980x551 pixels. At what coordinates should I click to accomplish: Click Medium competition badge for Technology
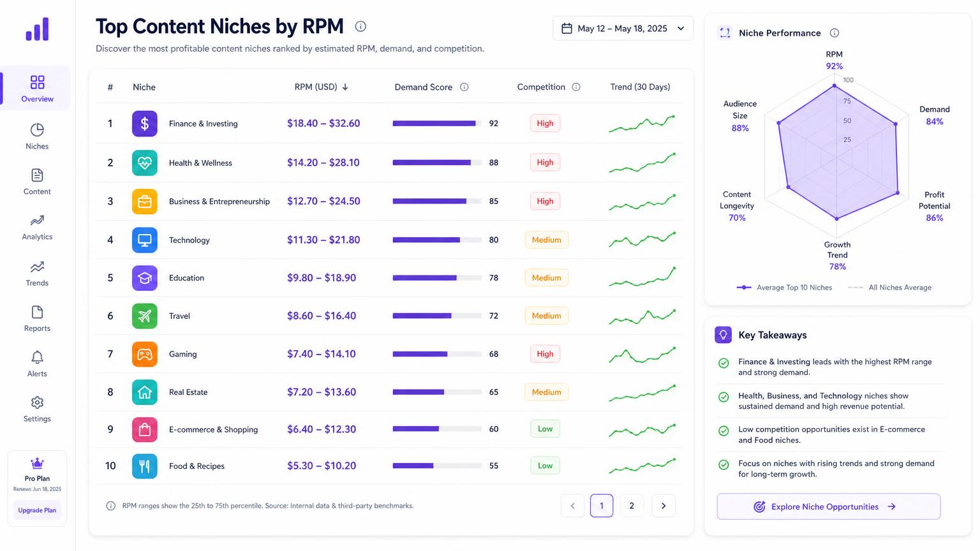(x=546, y=240)
